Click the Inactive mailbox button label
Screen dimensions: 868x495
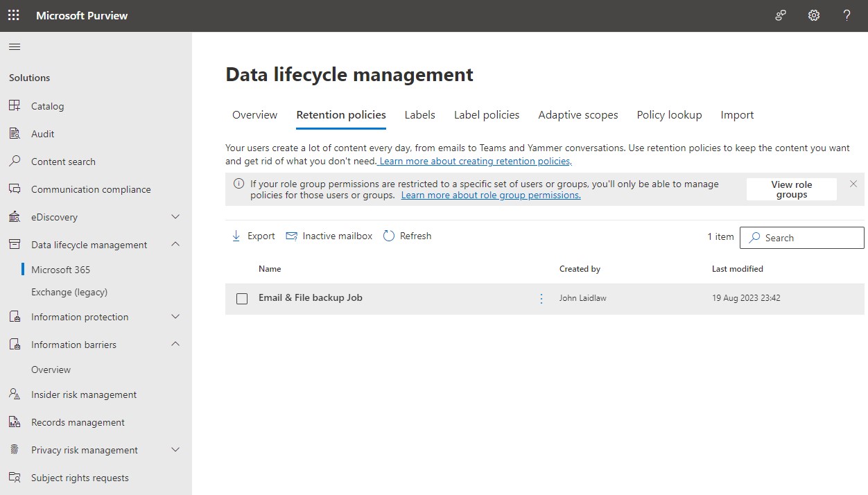(x=338, y=236)
